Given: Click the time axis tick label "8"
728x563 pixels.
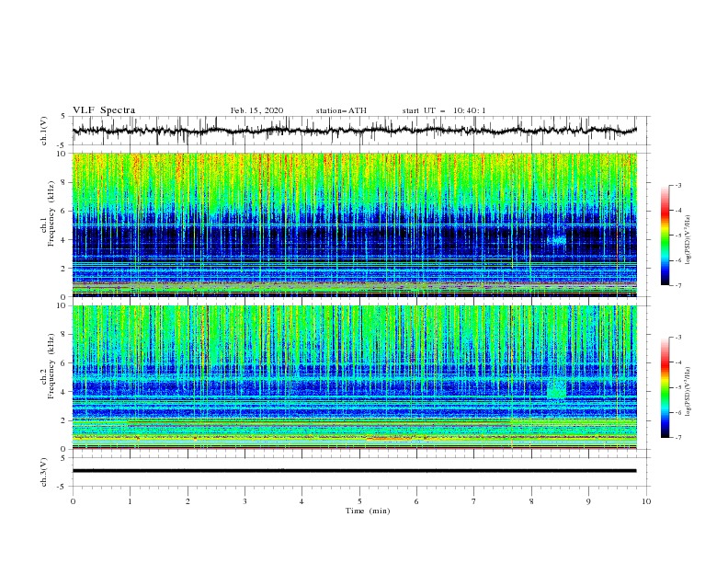Looking at the screenshot, I should point(531,501).
